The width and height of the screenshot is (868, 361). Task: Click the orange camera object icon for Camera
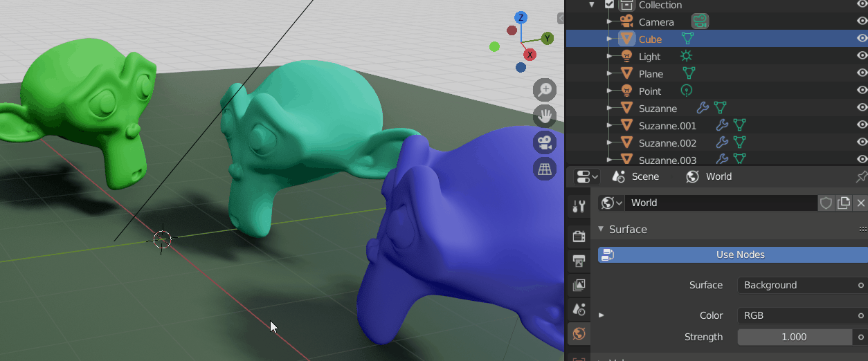tap(626, 21)
